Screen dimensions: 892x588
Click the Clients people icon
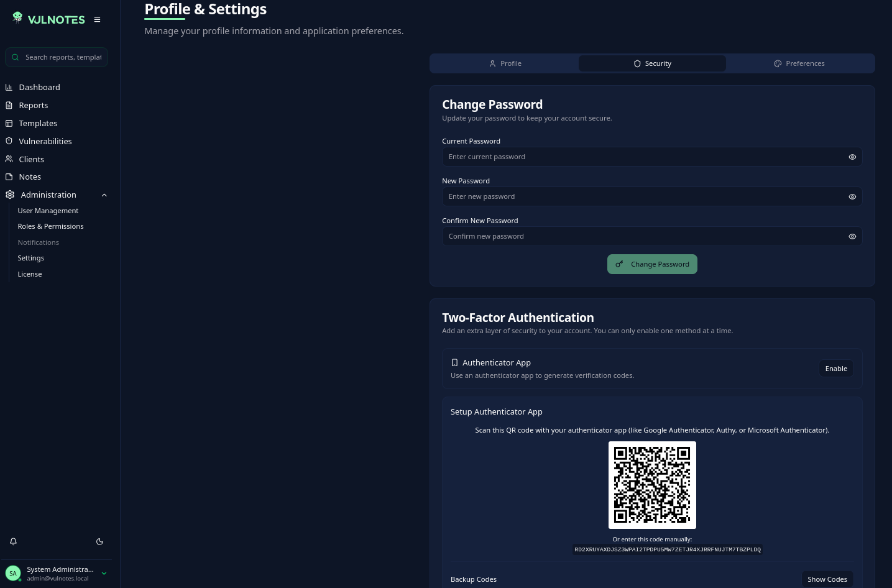(9, 159)
